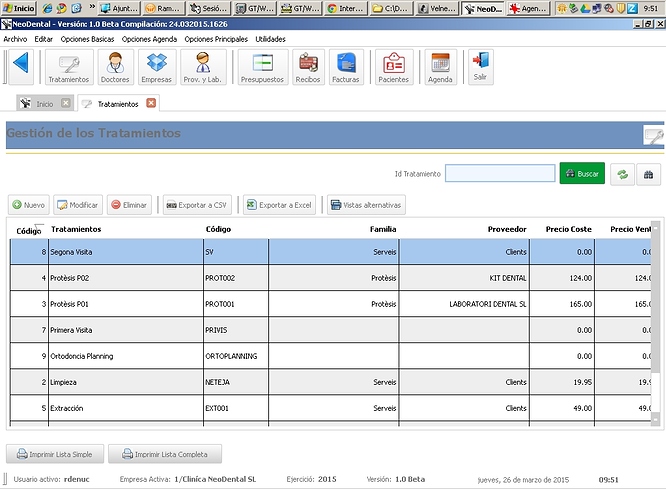Open the Recibos module
666x500 pixels.
coord(309,66)
